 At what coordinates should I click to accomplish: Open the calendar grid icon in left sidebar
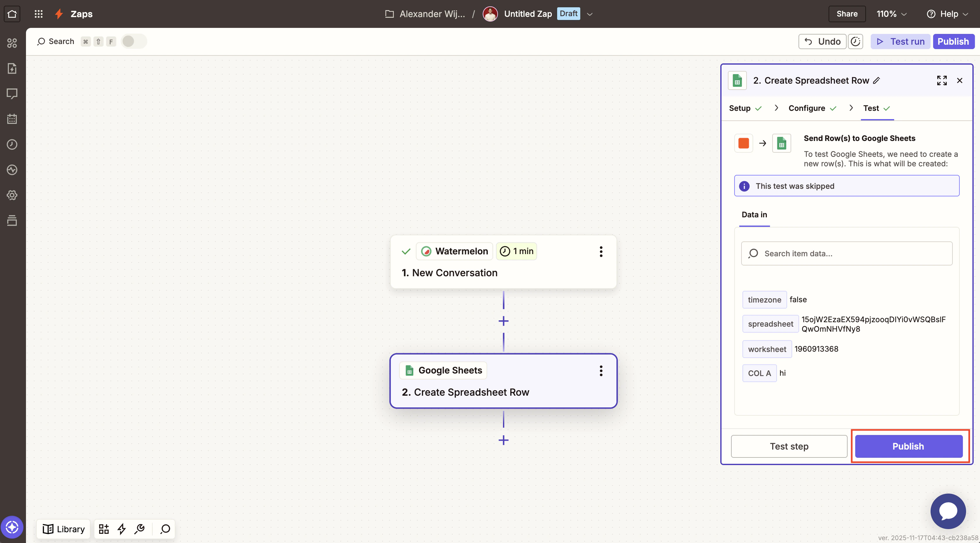coord(12,119)
